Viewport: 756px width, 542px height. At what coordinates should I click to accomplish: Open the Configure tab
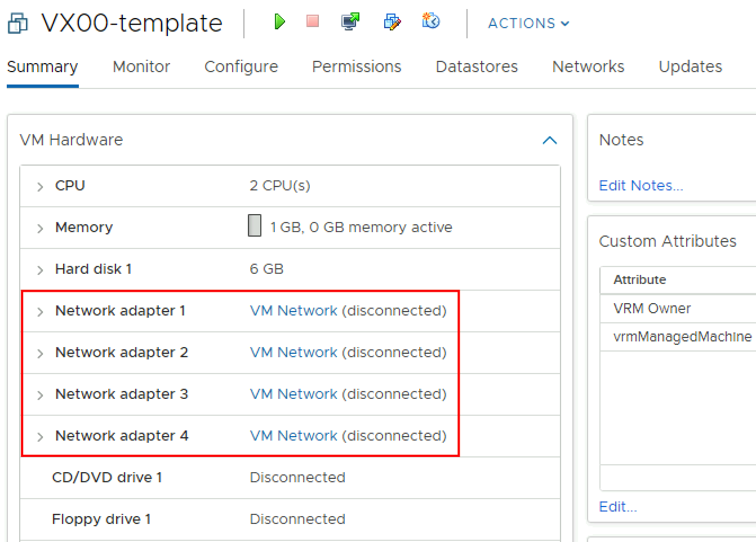point(241,66)
